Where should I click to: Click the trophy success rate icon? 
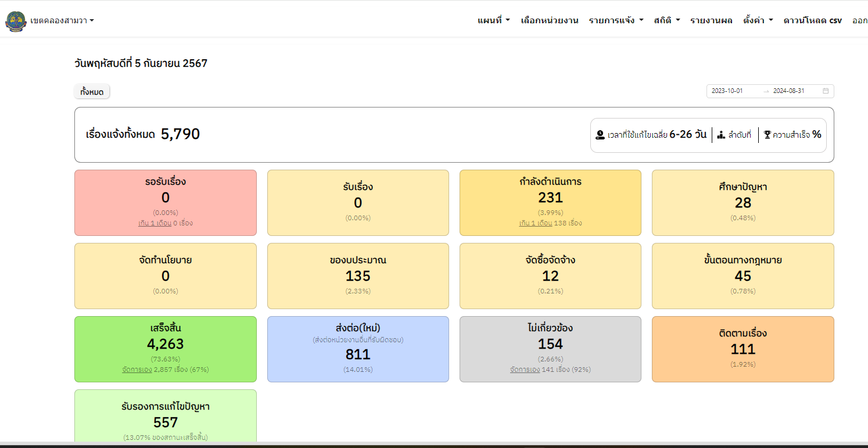click(x=767, y=135)
